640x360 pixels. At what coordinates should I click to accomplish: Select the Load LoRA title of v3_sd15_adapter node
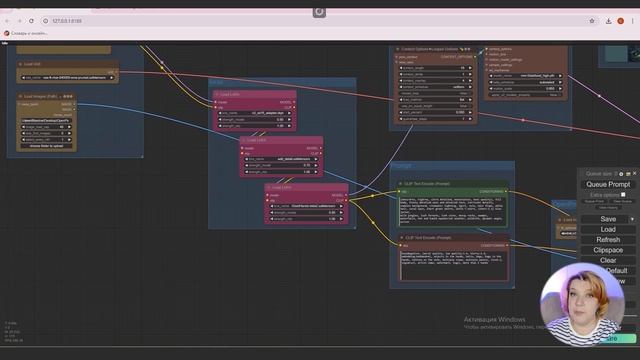[x=230, y=94]
